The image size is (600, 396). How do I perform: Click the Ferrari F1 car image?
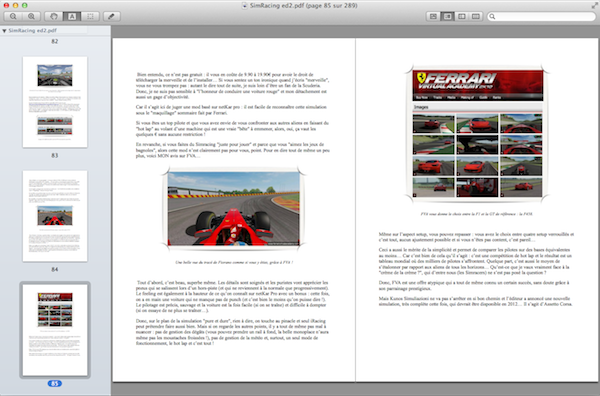pyautogui.click(x=233, y=209)
